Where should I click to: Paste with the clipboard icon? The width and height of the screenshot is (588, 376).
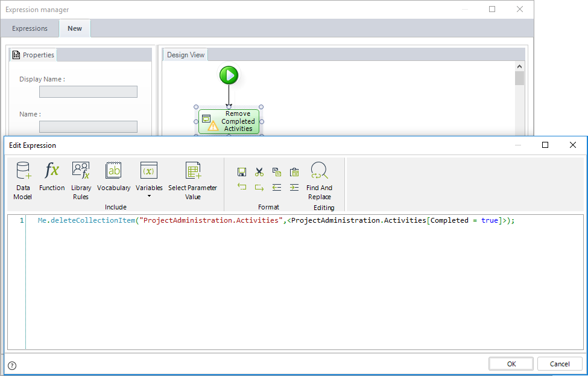(294, 172)
